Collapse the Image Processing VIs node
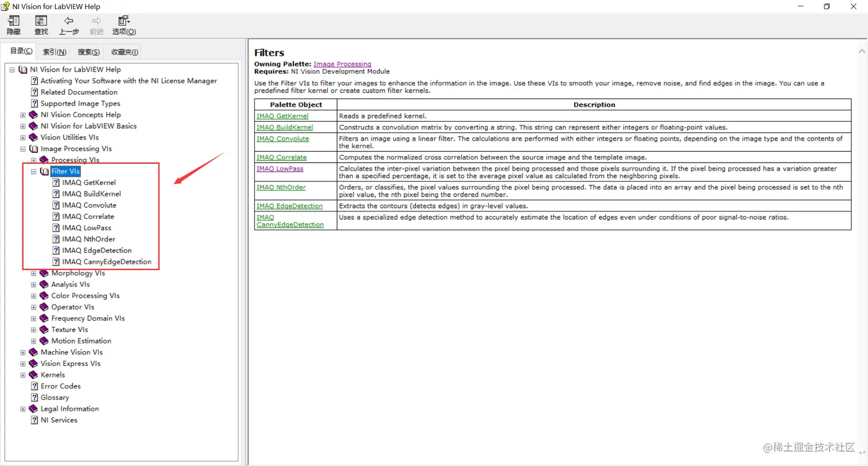This screenshot has width=868, height=466. (x=23, y=149)
